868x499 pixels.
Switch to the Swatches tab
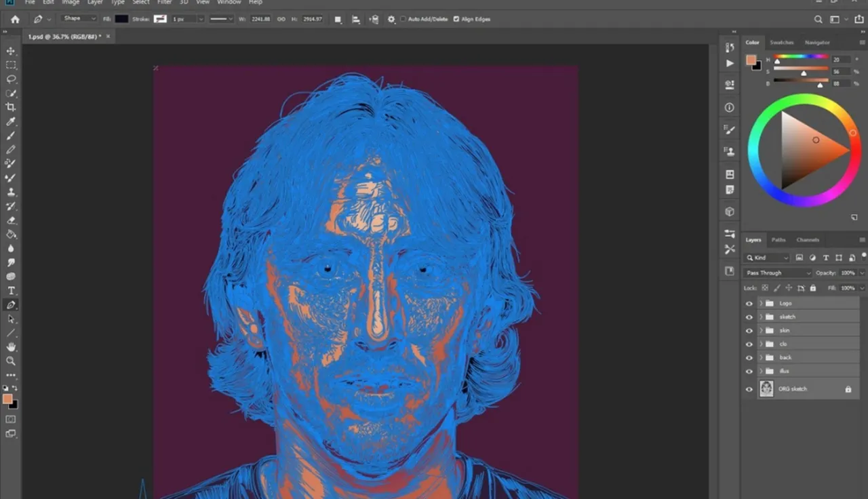point(782,43)
